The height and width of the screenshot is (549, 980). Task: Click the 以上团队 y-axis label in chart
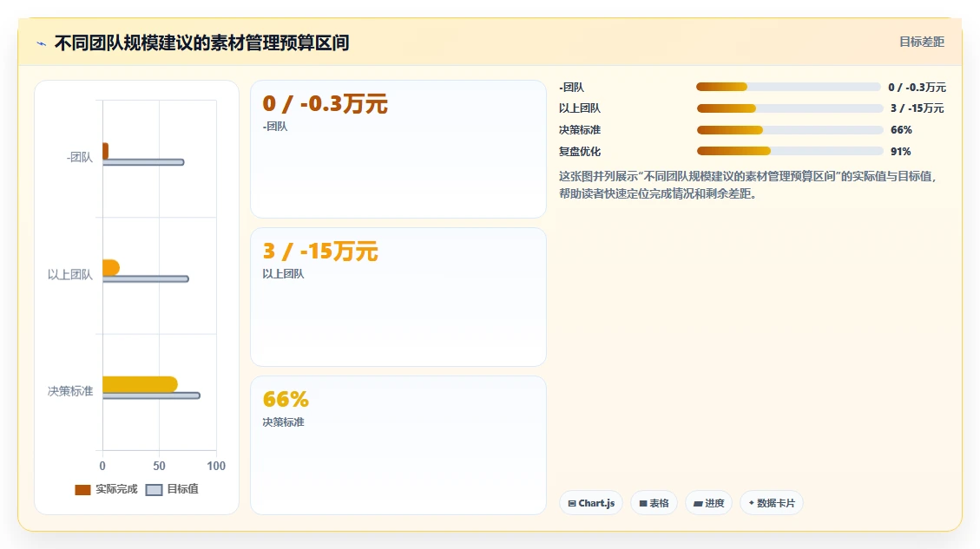tap(70, 275)
